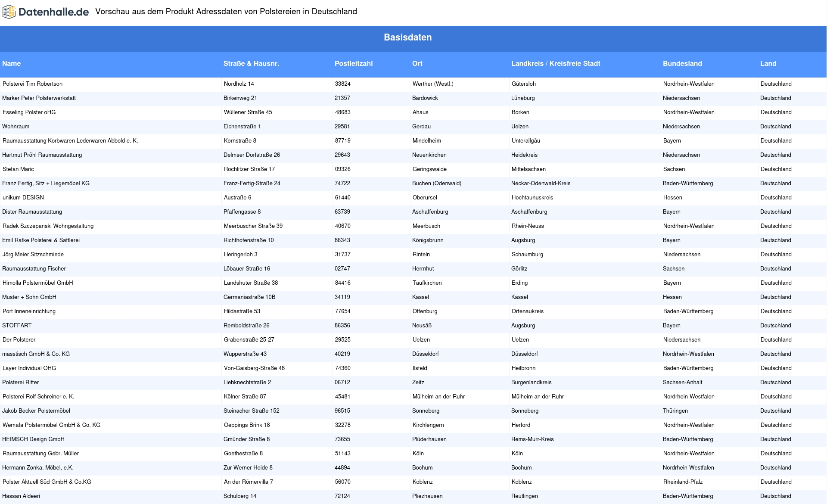Select district cell 'Burgenlandkreis'
This screenshot has height=504, width=827.
pyautogui.click(x=532, y=383)
